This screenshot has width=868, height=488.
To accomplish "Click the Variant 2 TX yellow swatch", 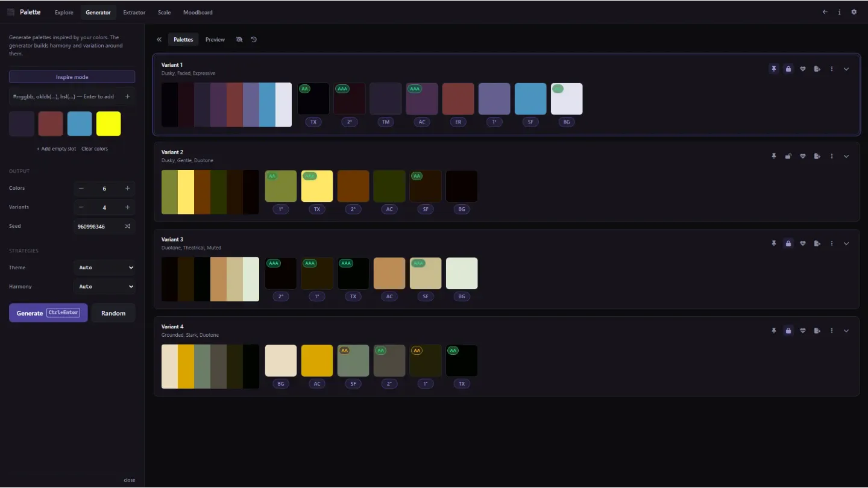I will [x=317, y=186].
